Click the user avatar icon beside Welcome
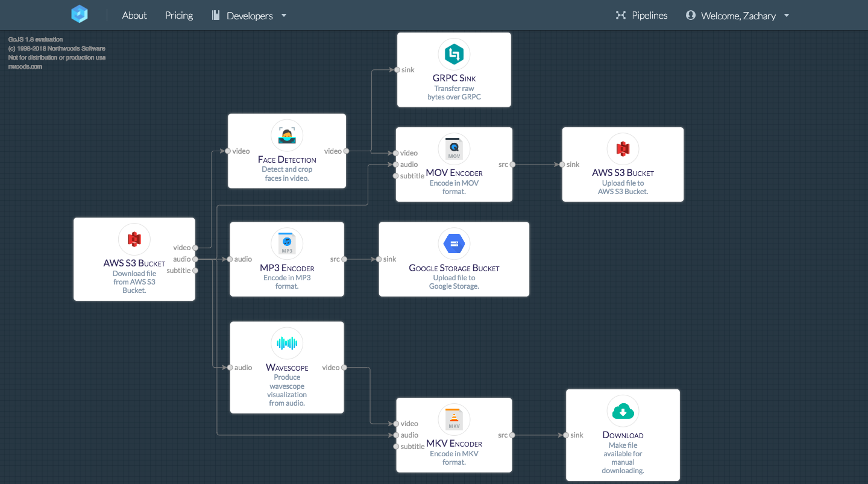Viewport: 868px width, 484px height. tap(691, 15)
